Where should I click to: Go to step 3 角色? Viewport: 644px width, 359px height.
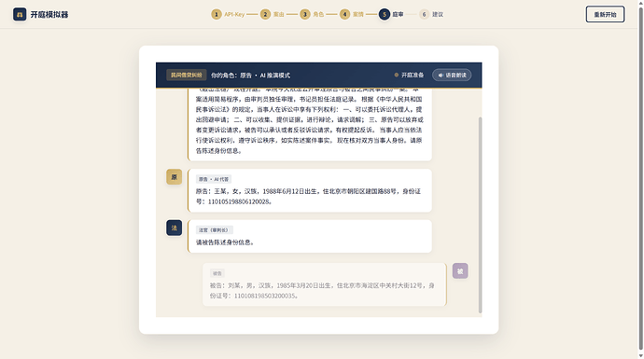(x=312, y=14)
